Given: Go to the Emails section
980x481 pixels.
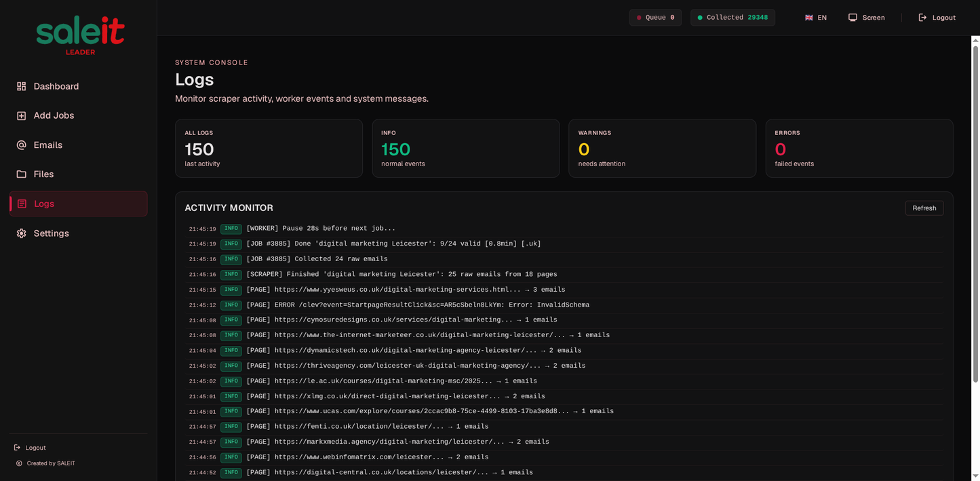Looking at the screenshot, I should tap(78, 145).
